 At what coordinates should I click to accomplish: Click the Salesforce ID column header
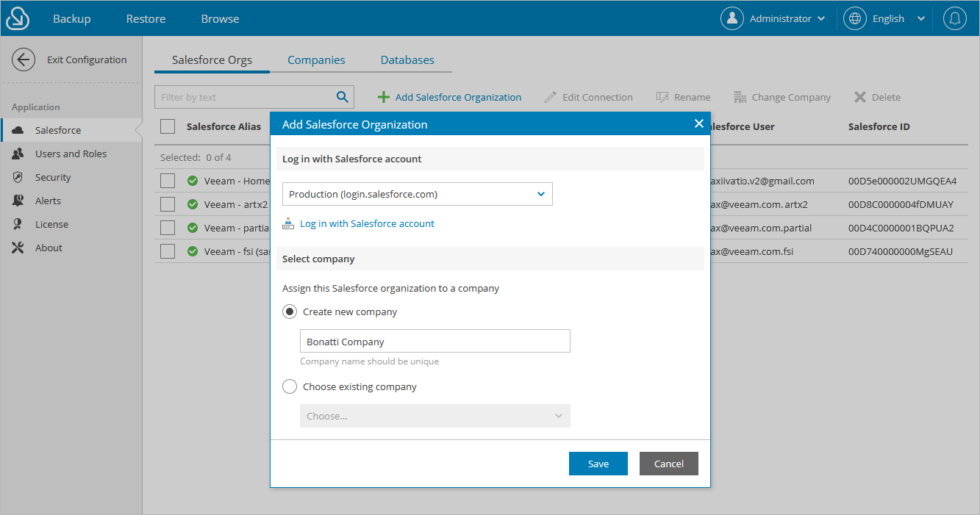click(879, 126)
